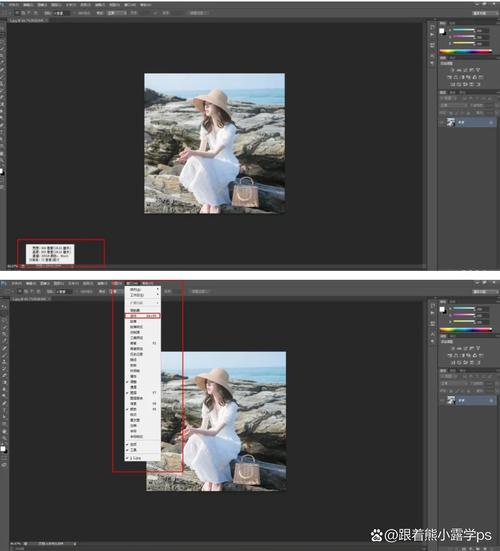Toggle 工具 checked item in Window menu
The width and height of the screenshot is (500, 551).
143,450
